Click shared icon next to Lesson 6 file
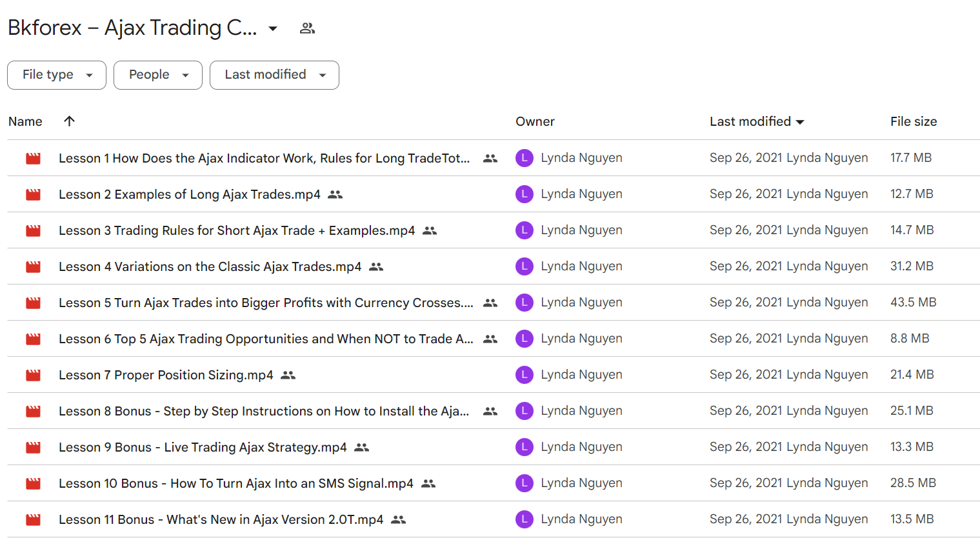The image size is (980, 560). [x=490, y=339]
